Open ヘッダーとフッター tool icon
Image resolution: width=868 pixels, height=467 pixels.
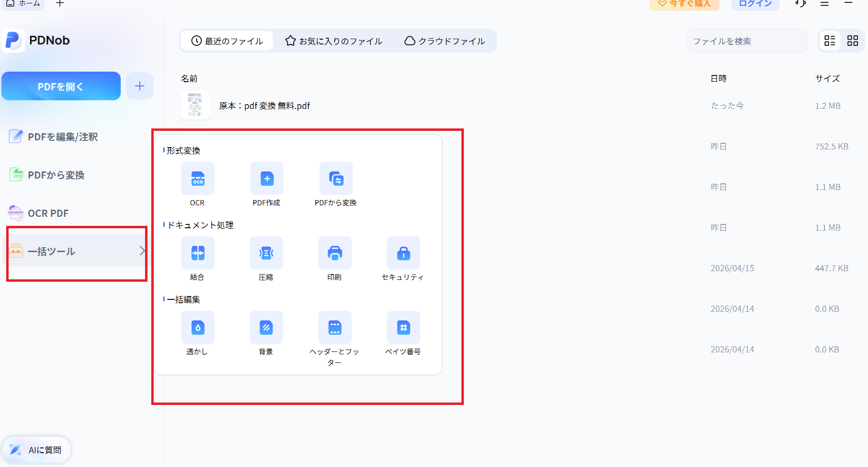click(x=335, y=328)
